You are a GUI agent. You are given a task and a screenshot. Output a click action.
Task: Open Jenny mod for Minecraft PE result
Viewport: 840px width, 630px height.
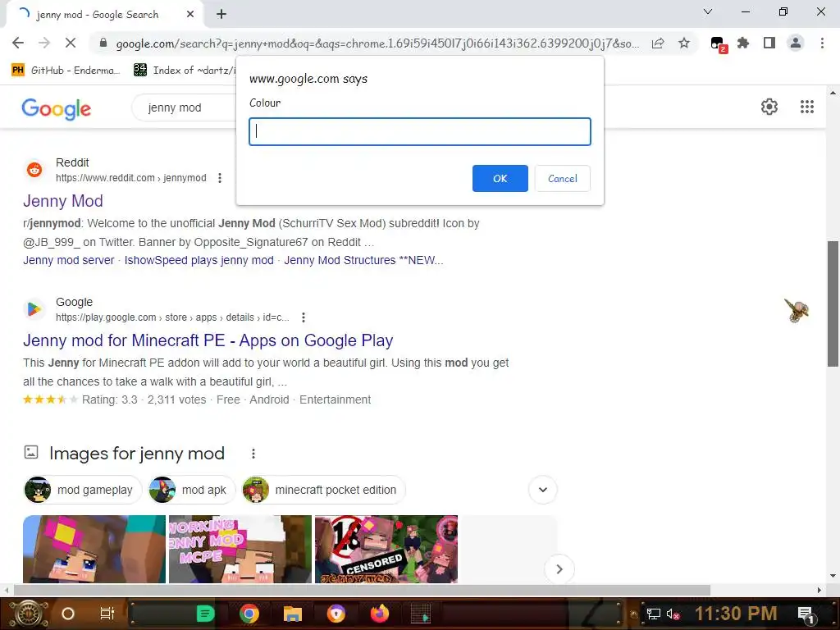point(208,340)
